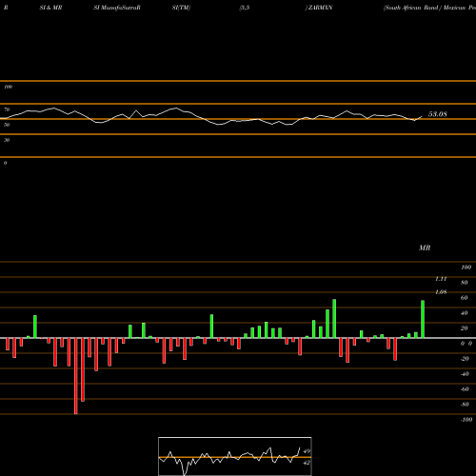This screenshot has width=476, height=476.
Task: Click the -20 label on MR axis
Action: [x=465, y=359]
